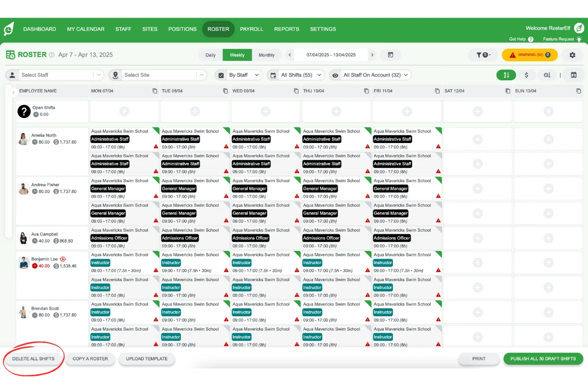588x392 pixels.
Task: Expand All Staff On Account (32) dropdown
Action: coord(370,75)
